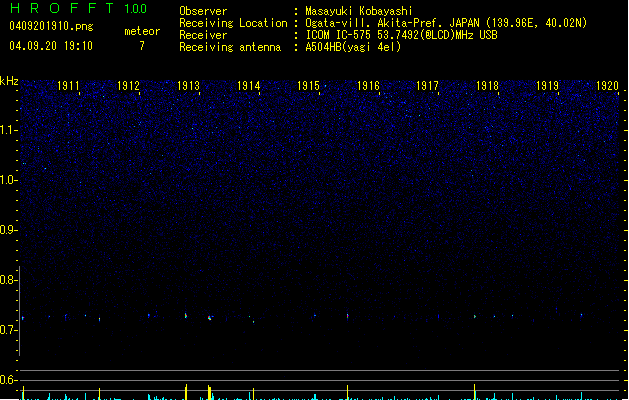Click the 1912 time axis label
Image resolution: width=629 pixels, height=400 pixels.
tap(128, 86)
